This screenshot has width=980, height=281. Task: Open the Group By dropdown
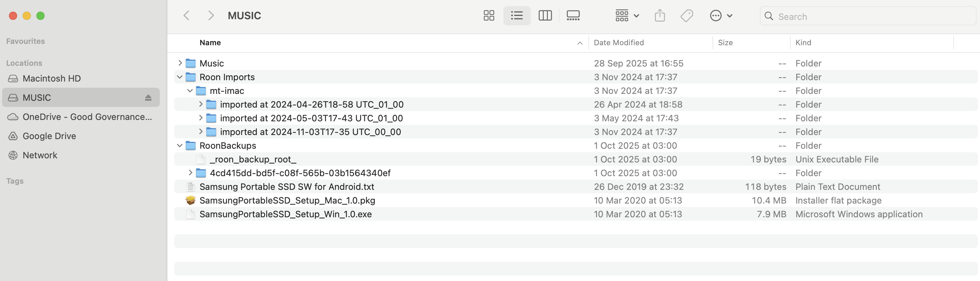coord(627,15)
